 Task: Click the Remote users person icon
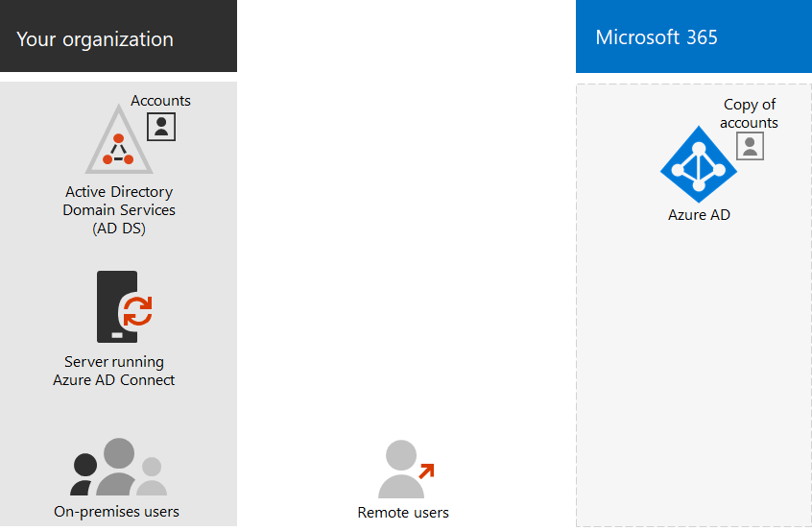400,469
